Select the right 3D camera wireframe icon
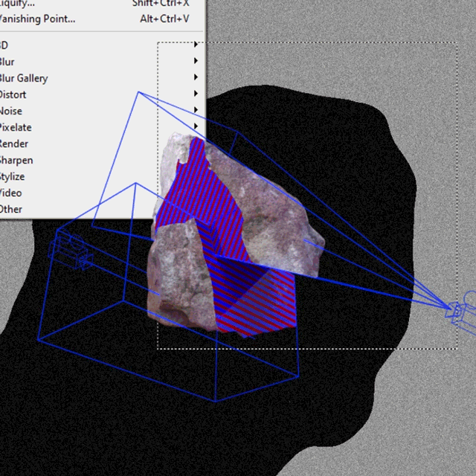The image size is (476, 476). point(461,313)
